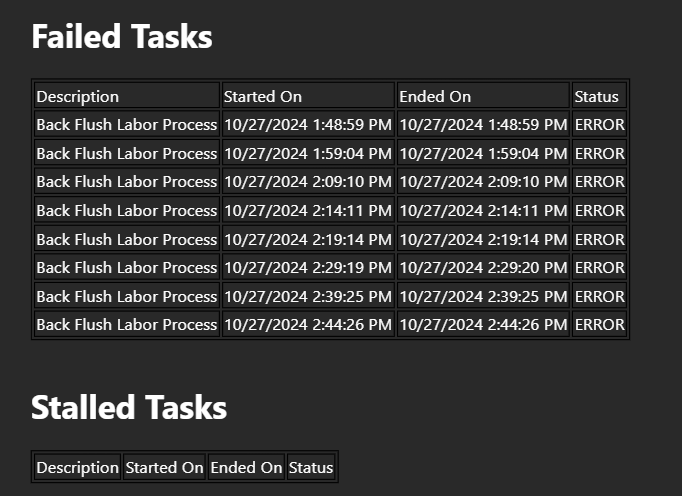Click start time 10/27/2024 2:19:14 PM

(308, 239)
